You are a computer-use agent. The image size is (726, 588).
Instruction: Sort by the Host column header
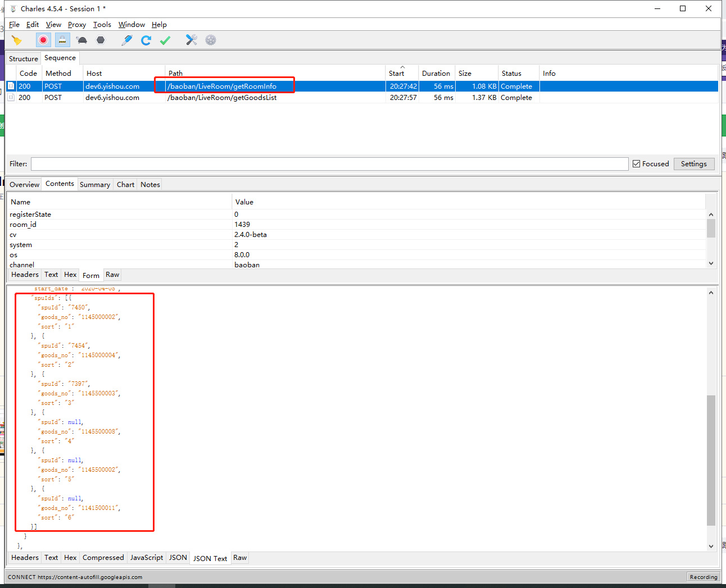coord(124,74)
